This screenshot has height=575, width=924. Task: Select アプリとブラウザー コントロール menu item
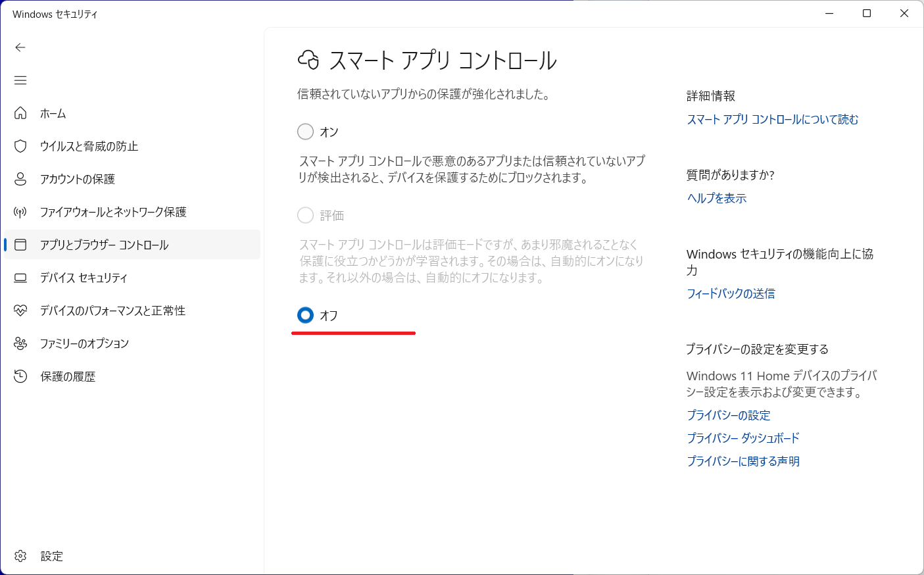(132, 245)
